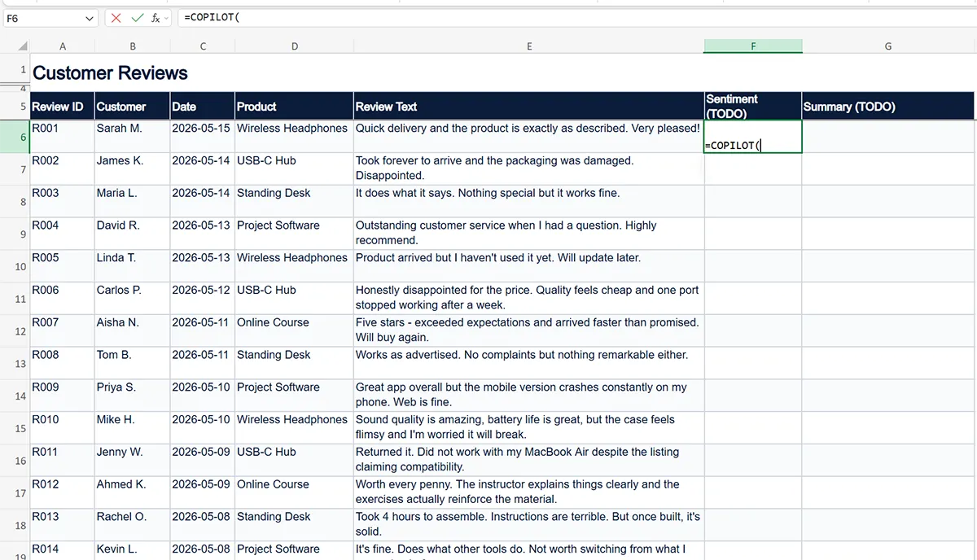This screenshot has width=977, height=560.
Task: Select cell containing R012
Action: click(x=63, y=493)
